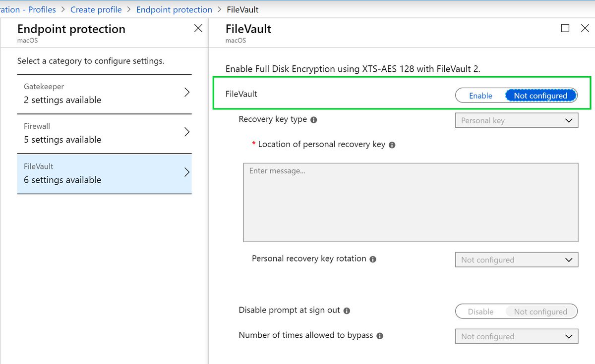Screen dimensions: 595x364
Task: Maximize the FileVault blade
Action: click(x=565, y=28)
